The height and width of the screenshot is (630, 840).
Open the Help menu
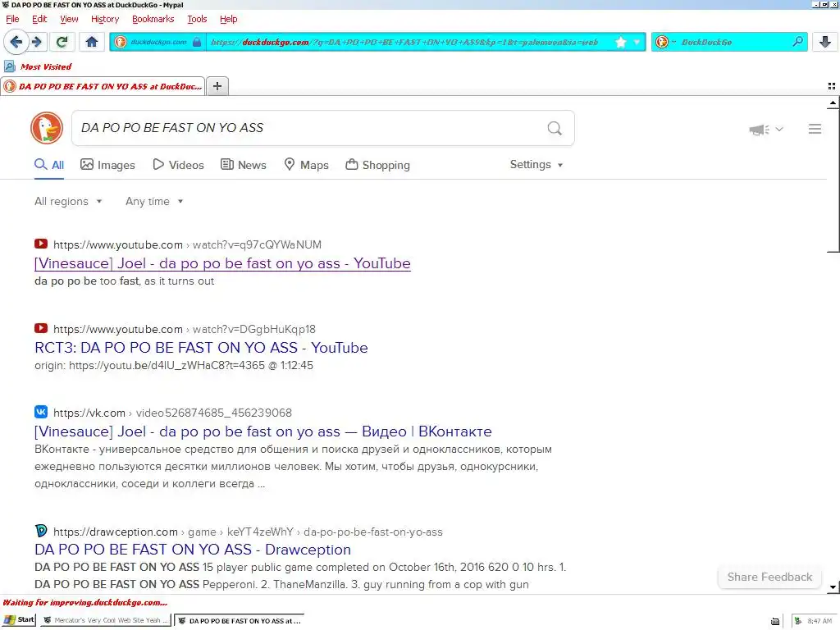228,19
